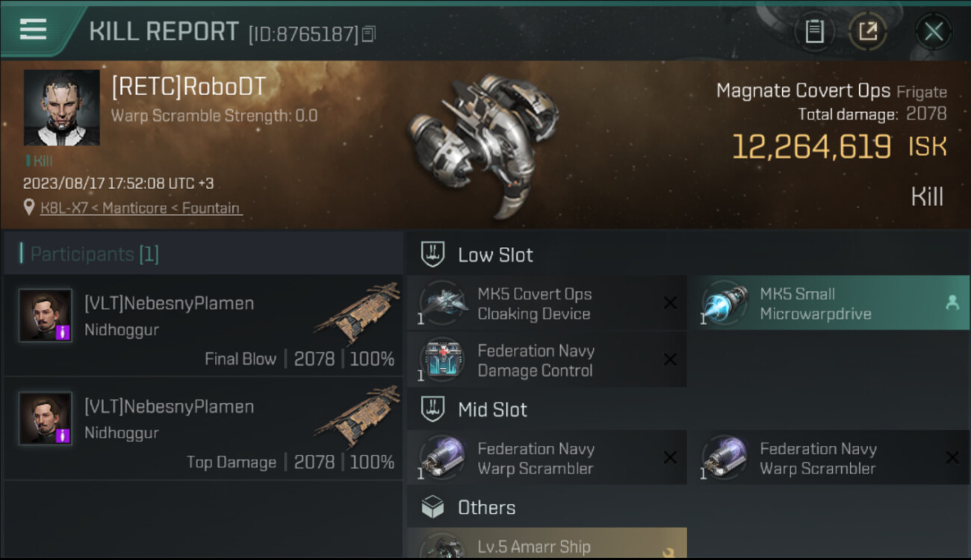Select the second Federation Navy Warp Scrambler
Image resolution: width=971 pixels, height=560 pixels.
click(828, 458)
